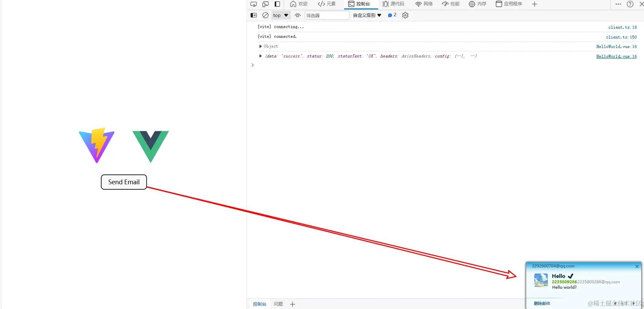Viewport: 644px width, 309px height.
Task: Click the Vue logo
Action: (151, 147)
